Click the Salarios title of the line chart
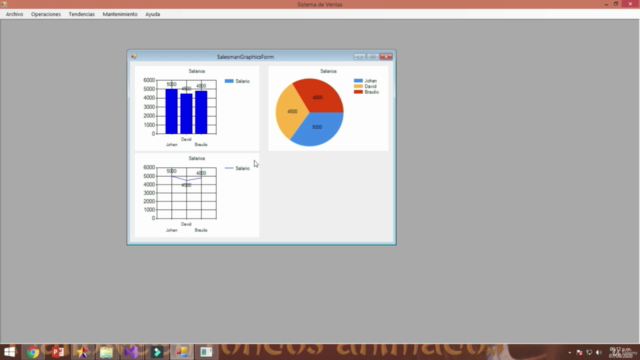 coord(197,158)
